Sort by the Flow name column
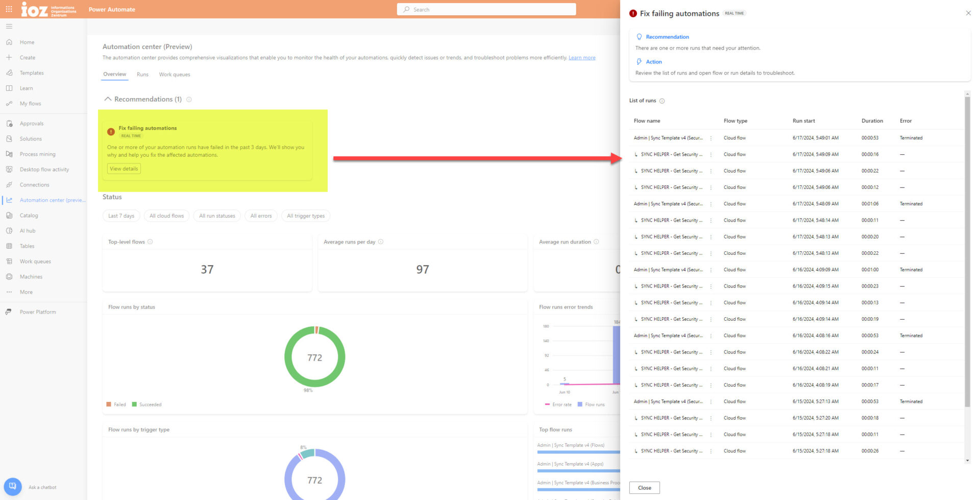 (x=647, y=121)
